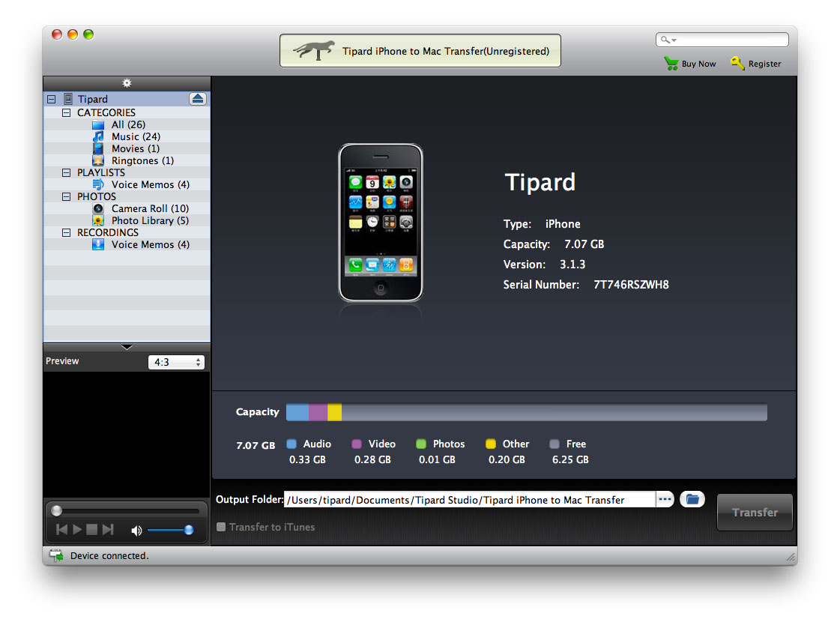Click the search magnifier icon
840x625 pixels.
pos(665,40)
